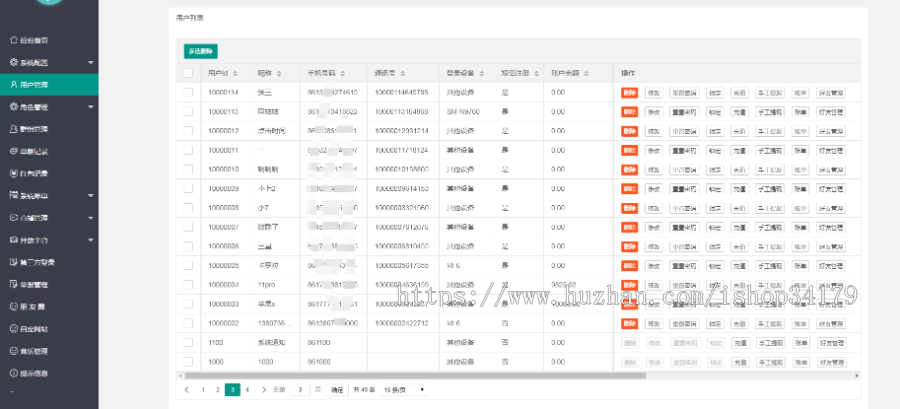The width and height of the screenshot is (900, 409).
Task: Click 好友管理 button for user 1000
Action: point(831,363)
